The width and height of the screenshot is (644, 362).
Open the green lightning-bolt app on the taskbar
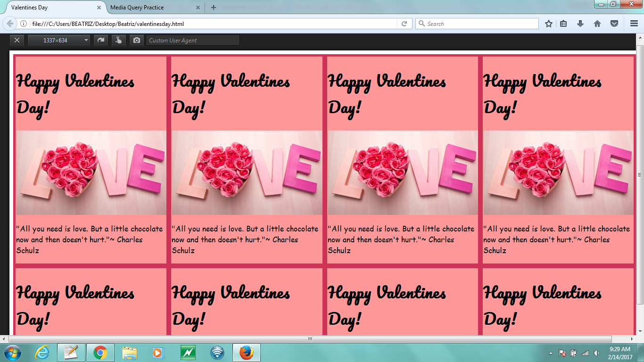[188, 353]
